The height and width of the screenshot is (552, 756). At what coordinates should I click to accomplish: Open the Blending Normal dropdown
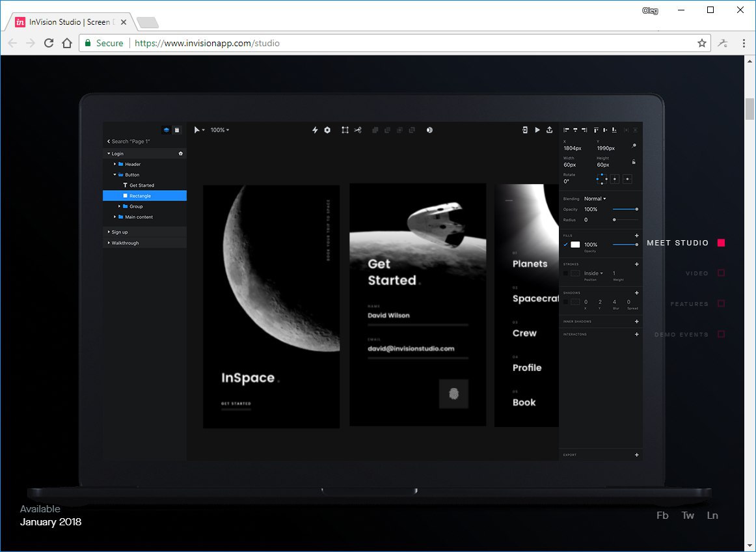pos(595,199)
